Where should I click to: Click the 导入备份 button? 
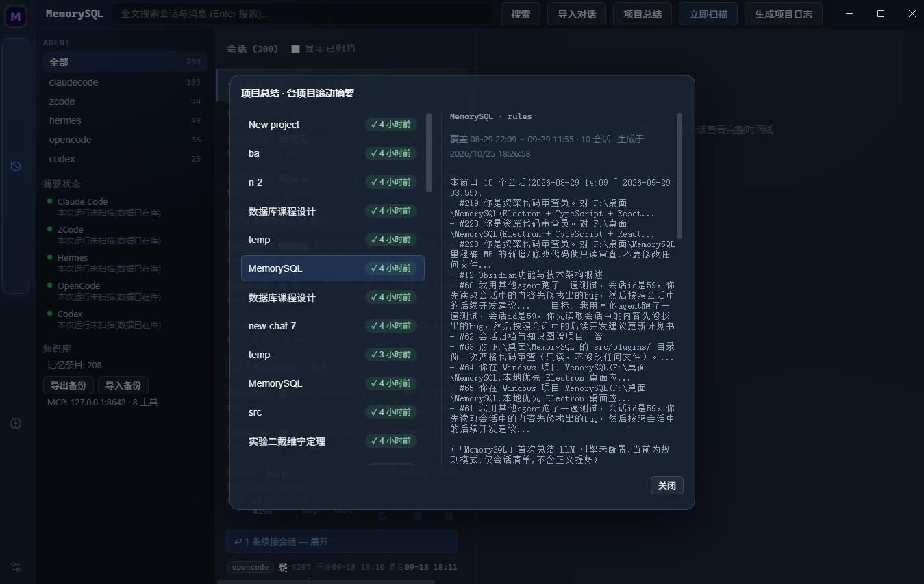pyautogui.click(x=123, y=385)
